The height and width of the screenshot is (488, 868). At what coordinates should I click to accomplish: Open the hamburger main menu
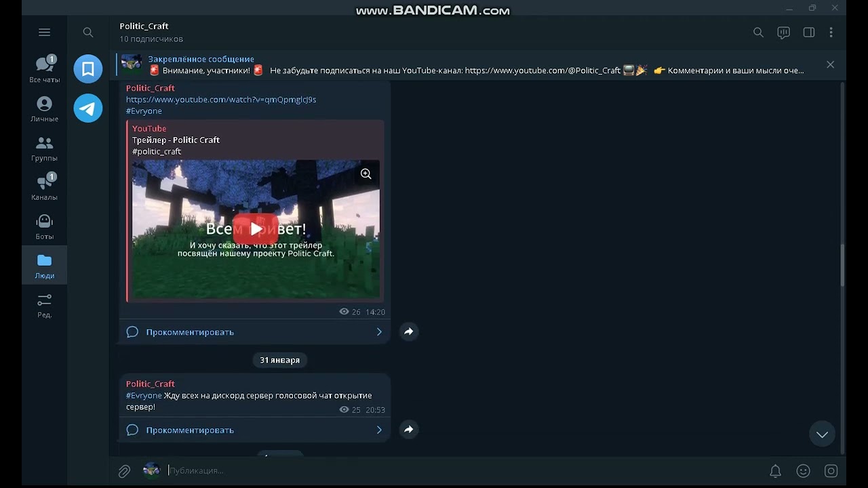(44, 32)
